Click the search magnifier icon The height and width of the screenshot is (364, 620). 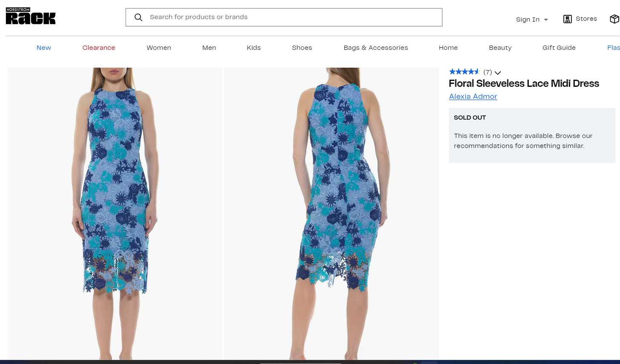point(138,17)
